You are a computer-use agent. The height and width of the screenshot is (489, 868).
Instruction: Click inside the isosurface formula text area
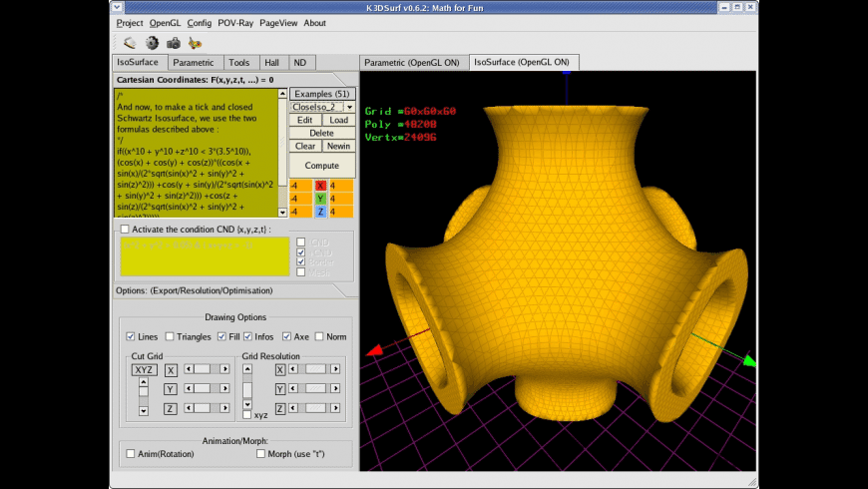[x=195, y=150]
